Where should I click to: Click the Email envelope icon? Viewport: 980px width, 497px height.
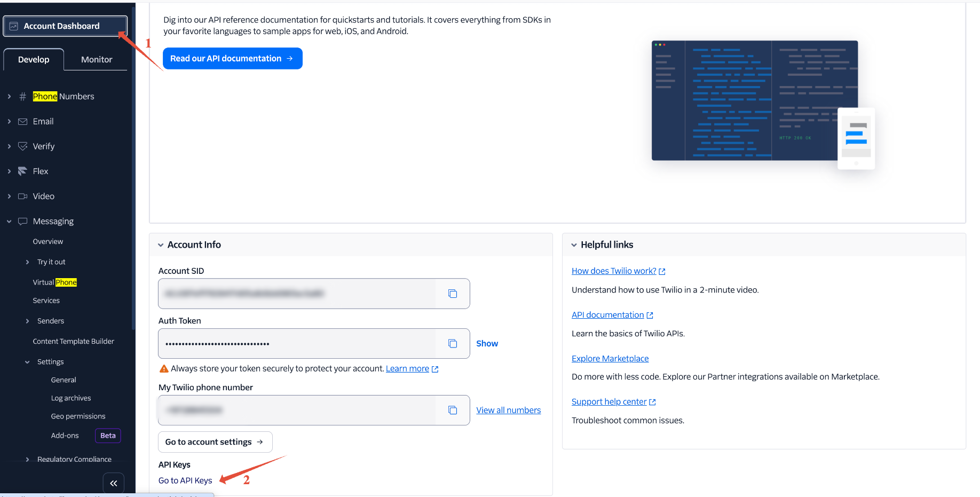[22, 122]
